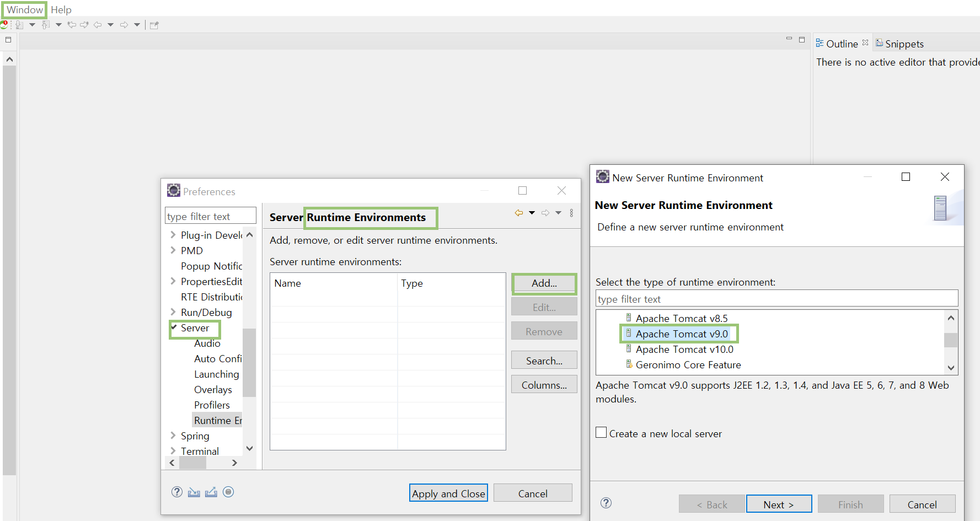Click the Back navigation arrow in main toolbar
The height and width of the screenshot is (521, 980).
coord(98,25)
